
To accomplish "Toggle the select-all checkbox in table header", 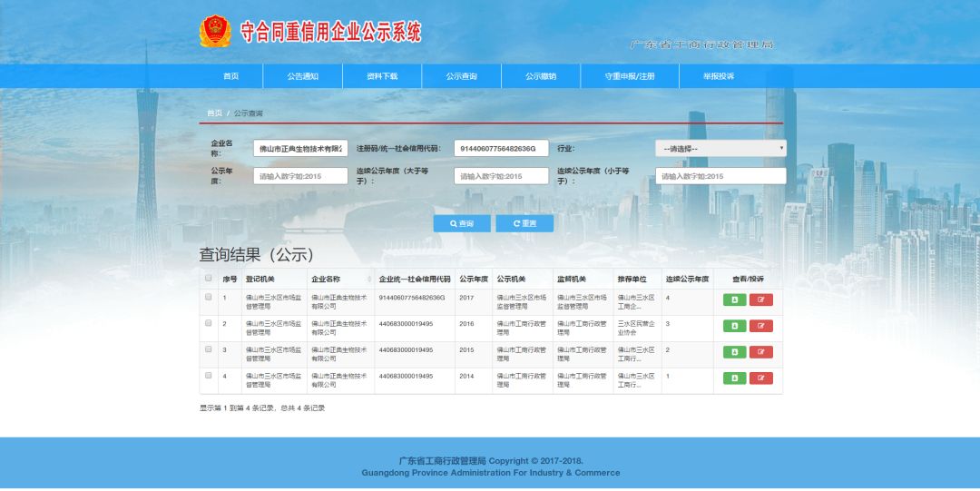I will click(x=208, y=279).
